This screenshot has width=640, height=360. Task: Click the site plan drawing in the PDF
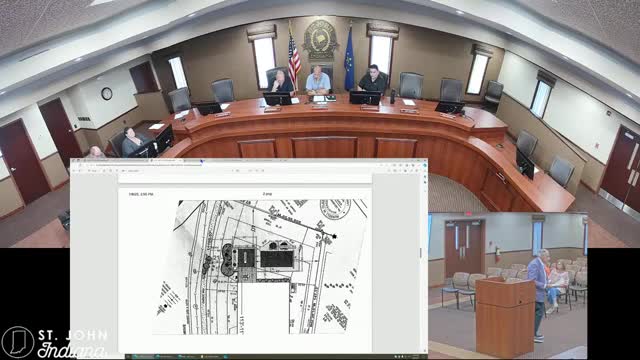(260, 267)
